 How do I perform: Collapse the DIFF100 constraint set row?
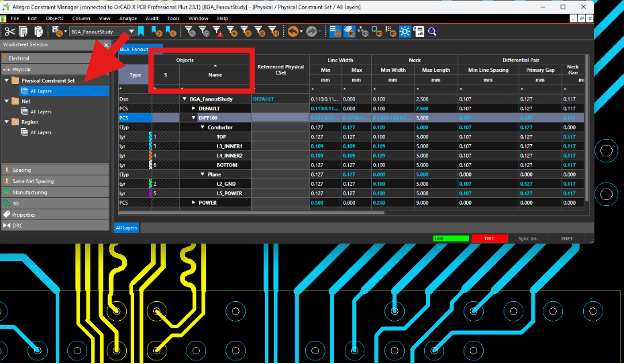tap(194, 118)
